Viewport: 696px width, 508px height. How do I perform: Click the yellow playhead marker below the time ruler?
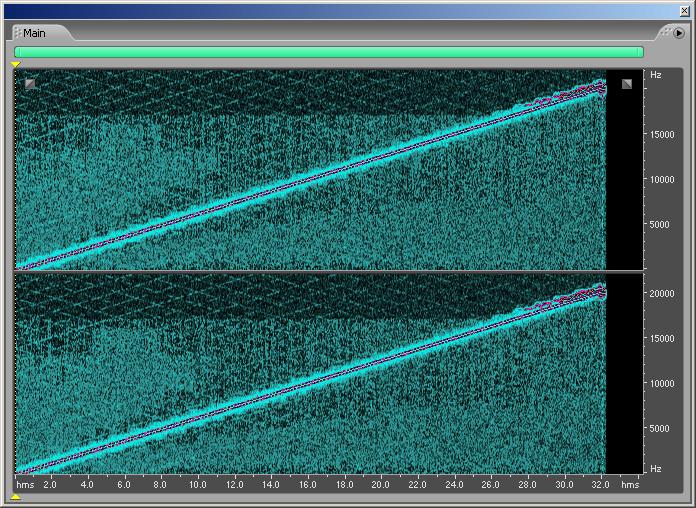pyautogui.click(x=16, y=497)
